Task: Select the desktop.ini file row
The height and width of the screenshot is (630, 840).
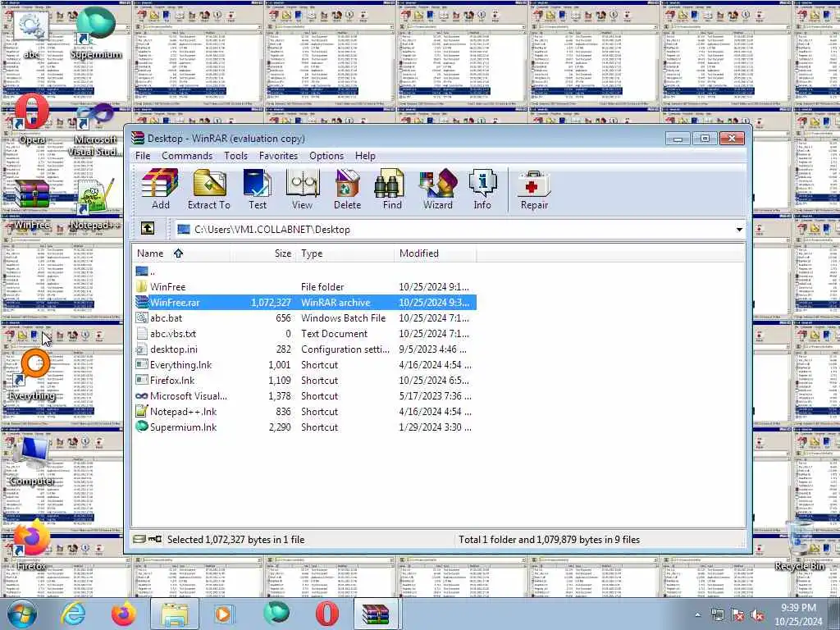Action: pyautogui.click(x=304, y=349)
